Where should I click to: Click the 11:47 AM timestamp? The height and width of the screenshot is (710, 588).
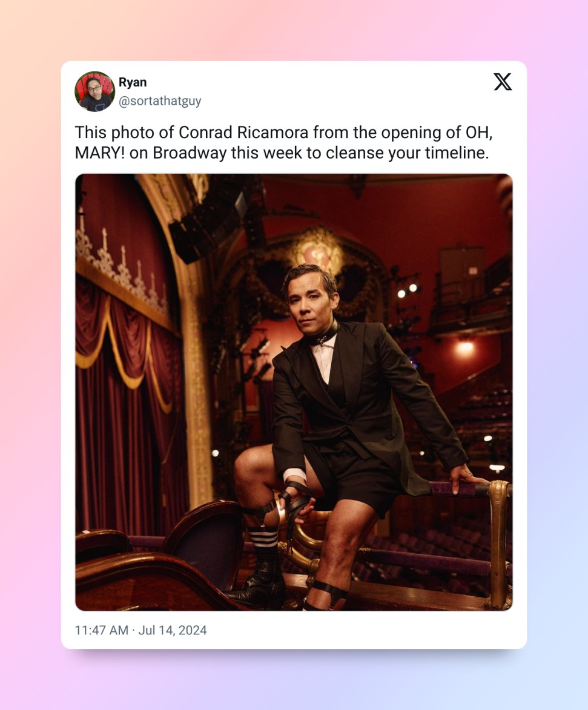click(x=102, y=630)
